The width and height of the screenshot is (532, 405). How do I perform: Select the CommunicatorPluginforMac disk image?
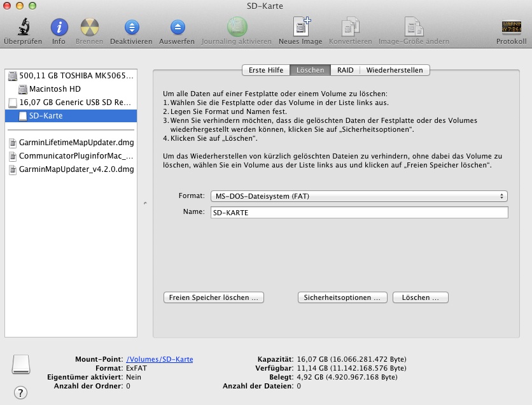coord(71,156)
